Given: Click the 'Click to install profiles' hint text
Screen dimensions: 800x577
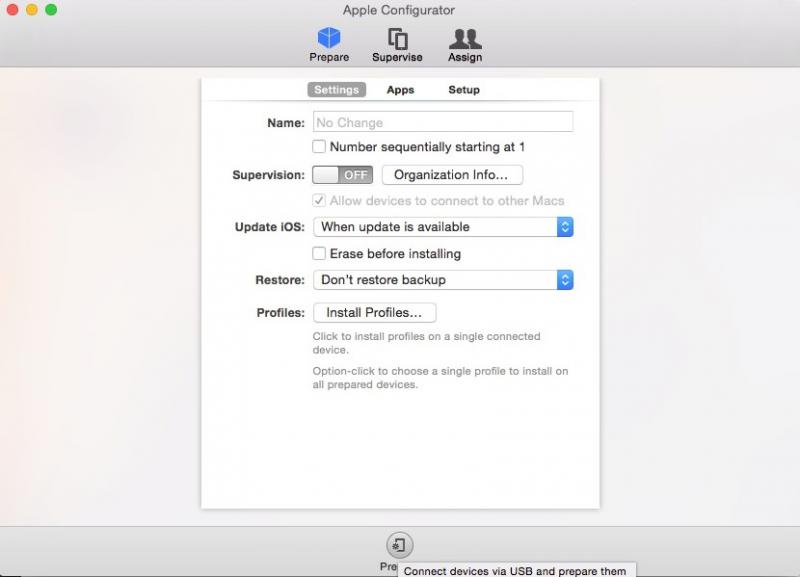Looking at the screenshot, I should (x=427, y=343).
